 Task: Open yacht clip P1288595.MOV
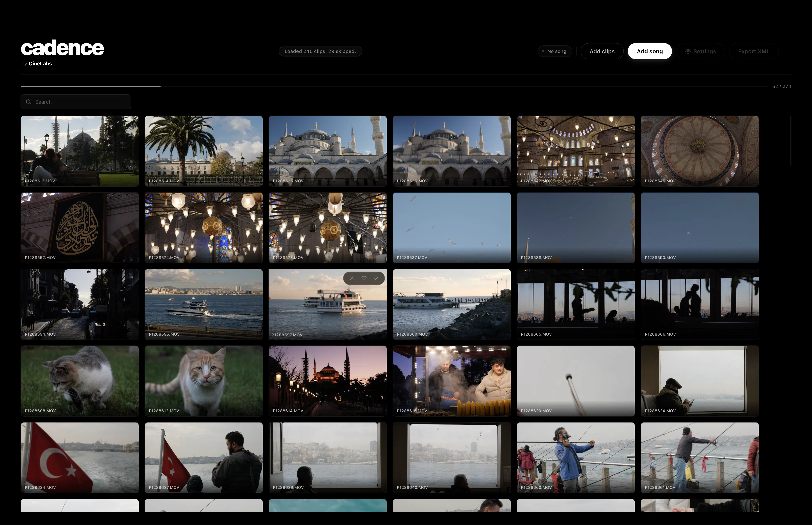(204, 304)
